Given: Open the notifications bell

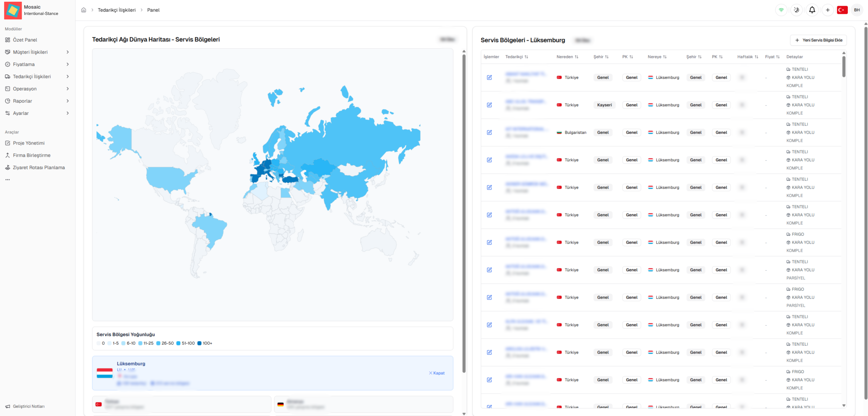Looking at the screenshot, I should coord(812,10).
